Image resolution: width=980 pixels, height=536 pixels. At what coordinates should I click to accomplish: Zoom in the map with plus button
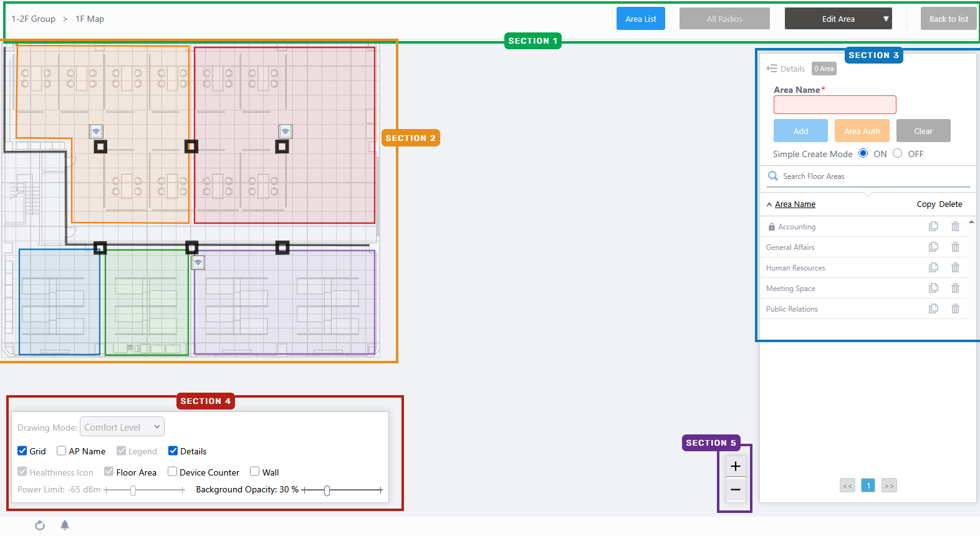(736, 466)
